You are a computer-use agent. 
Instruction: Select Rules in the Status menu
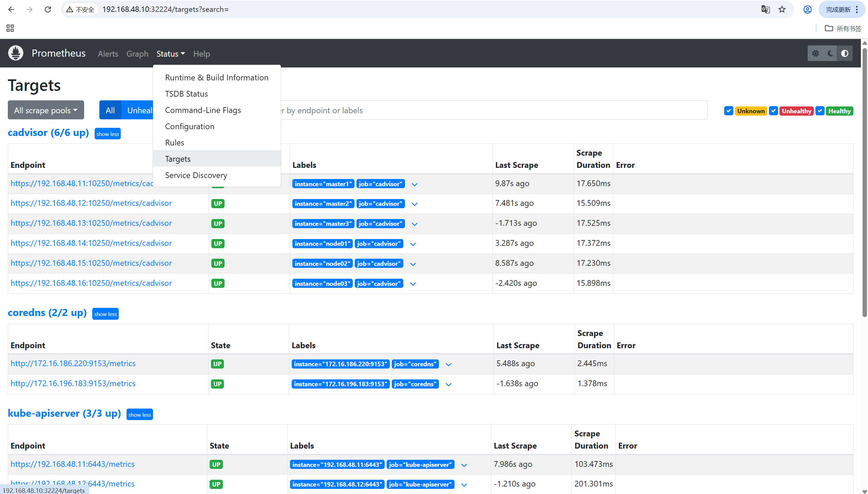coord(217,142)
